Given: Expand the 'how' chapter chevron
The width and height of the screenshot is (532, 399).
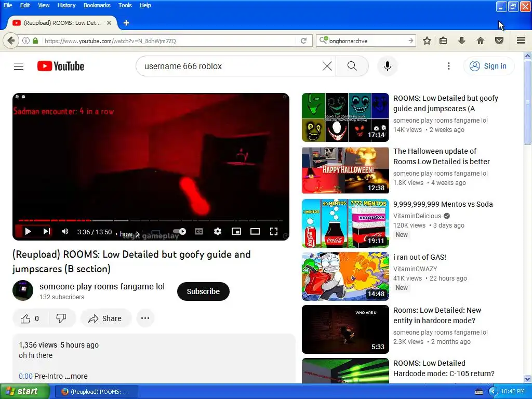Looking at the screenshot, I should [137, 234].
